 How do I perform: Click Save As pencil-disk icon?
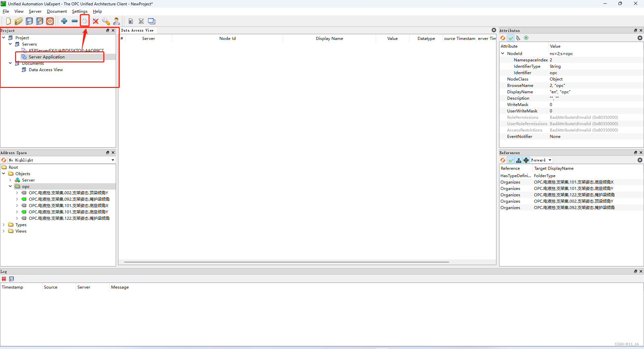coord(40,21)
